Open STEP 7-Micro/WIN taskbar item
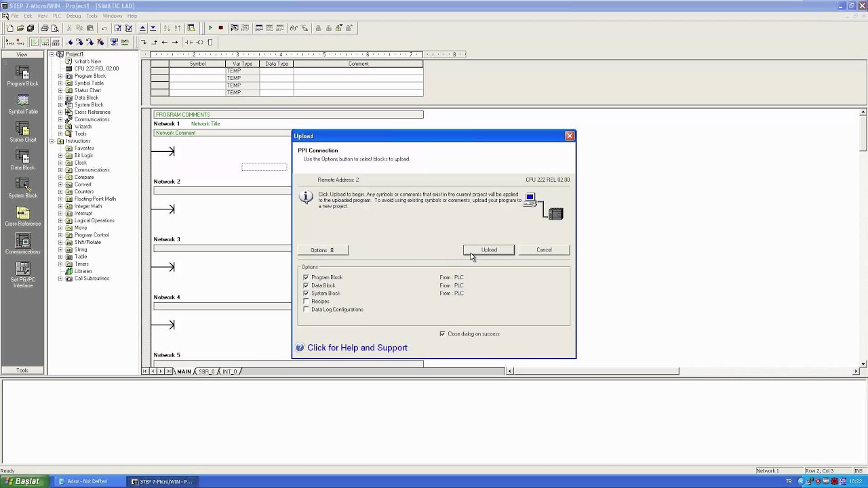The image size is (868, 488). [162, 481]
